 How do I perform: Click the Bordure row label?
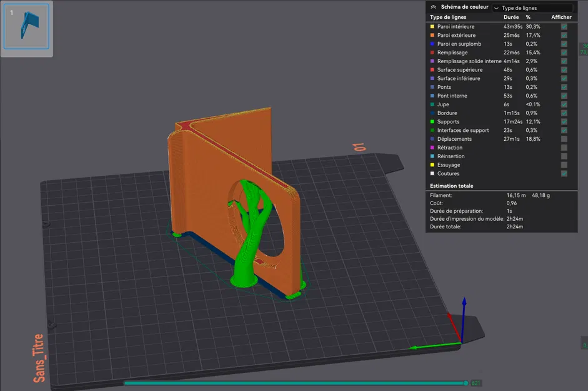(447, 113)
